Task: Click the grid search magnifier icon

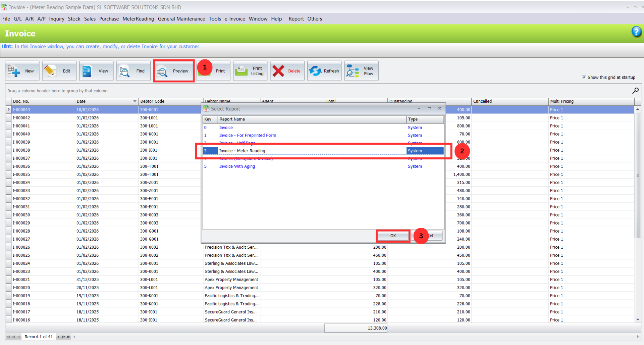Action: [x=635, y=91]
